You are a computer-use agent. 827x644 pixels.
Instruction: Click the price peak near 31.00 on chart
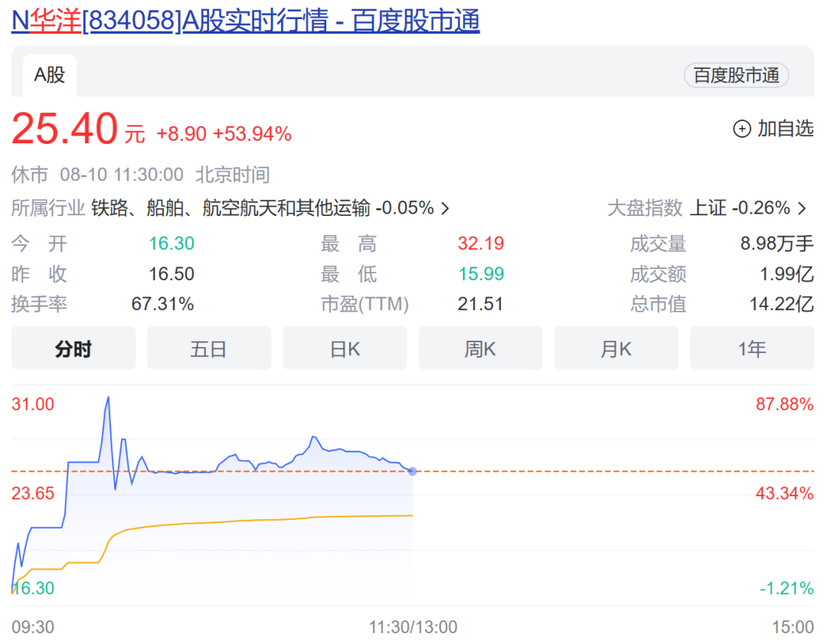108,397
